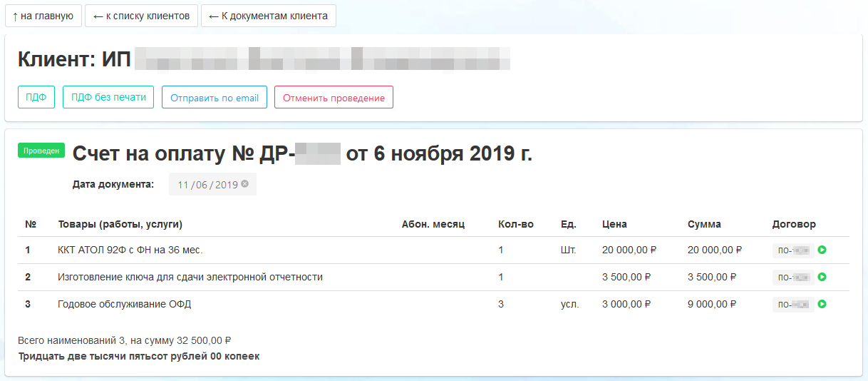Viewport: 868px width, 381px height.
Task: Go to main page via 'на главную'
Action: click(x=43, y=16)
